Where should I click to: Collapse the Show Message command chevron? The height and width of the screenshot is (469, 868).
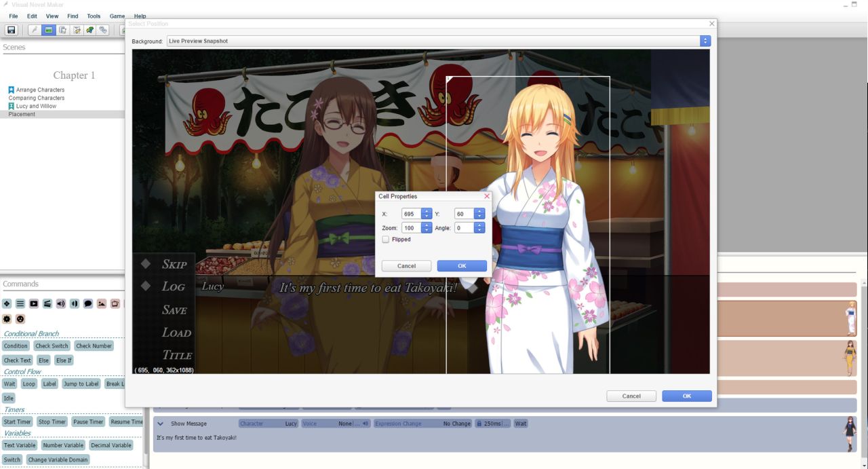(x=161, y=424)
